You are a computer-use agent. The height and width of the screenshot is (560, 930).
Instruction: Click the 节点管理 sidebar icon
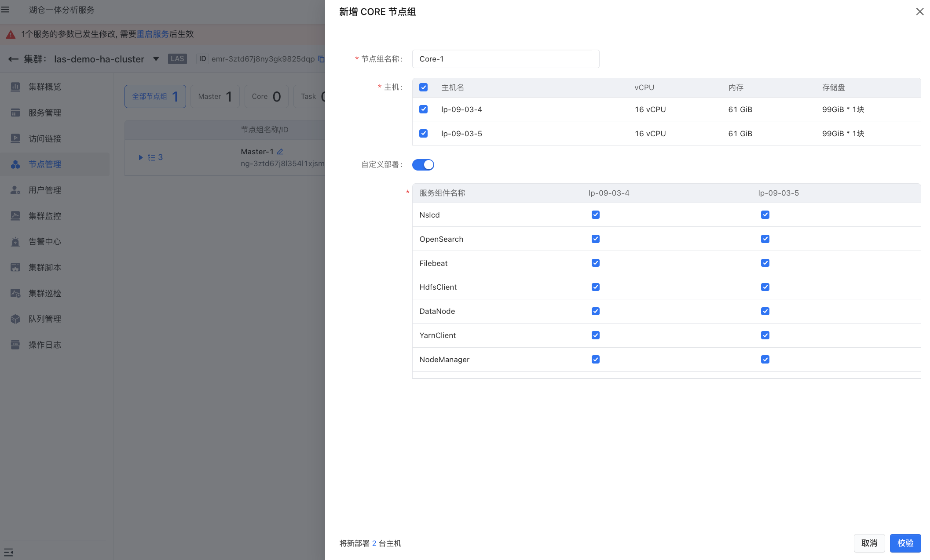[15, 164]
